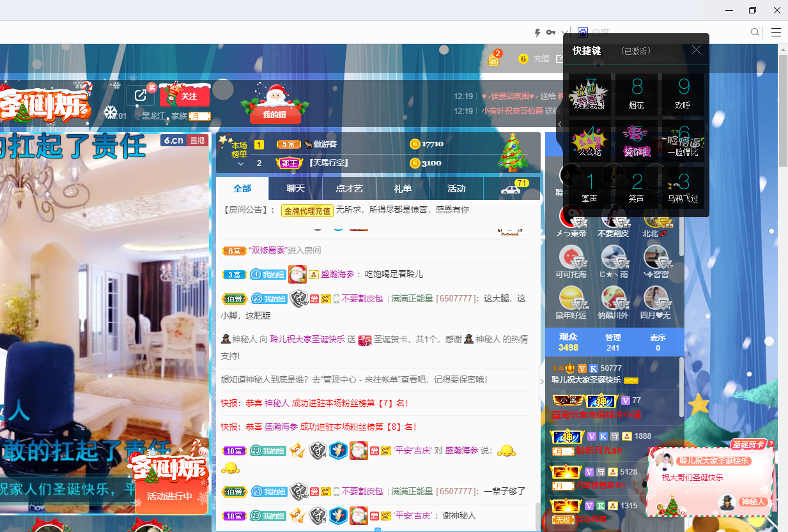Click the page vertical scrollbar thumb
The height and width of the screenshot is (532, 788).
pyautogui.click(x=783, y=110)
